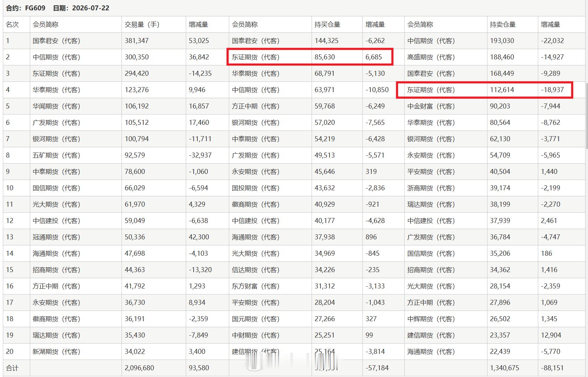Click the contract and date header FG609 2026-07-22
Image resolution: width=588 pixels, height=377 pixels.
58,8
